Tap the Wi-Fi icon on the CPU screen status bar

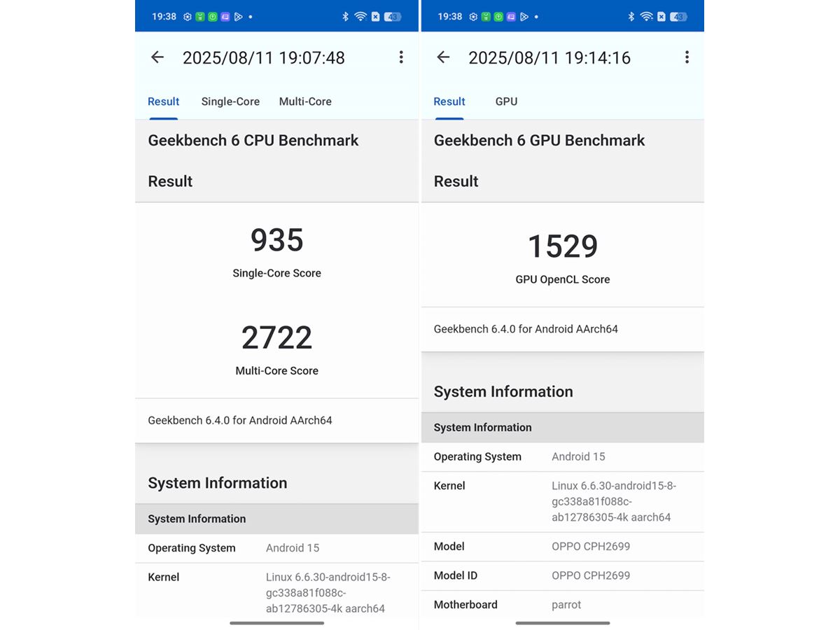360,16
